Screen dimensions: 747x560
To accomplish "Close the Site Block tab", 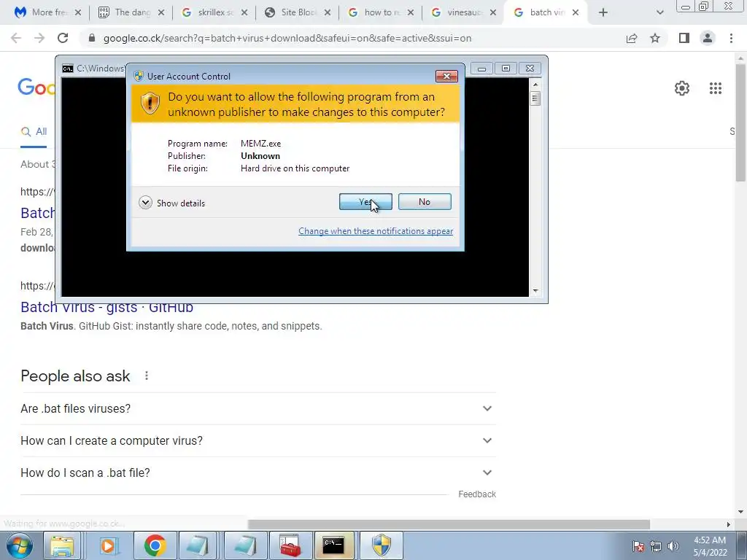I will pos(328,12).
